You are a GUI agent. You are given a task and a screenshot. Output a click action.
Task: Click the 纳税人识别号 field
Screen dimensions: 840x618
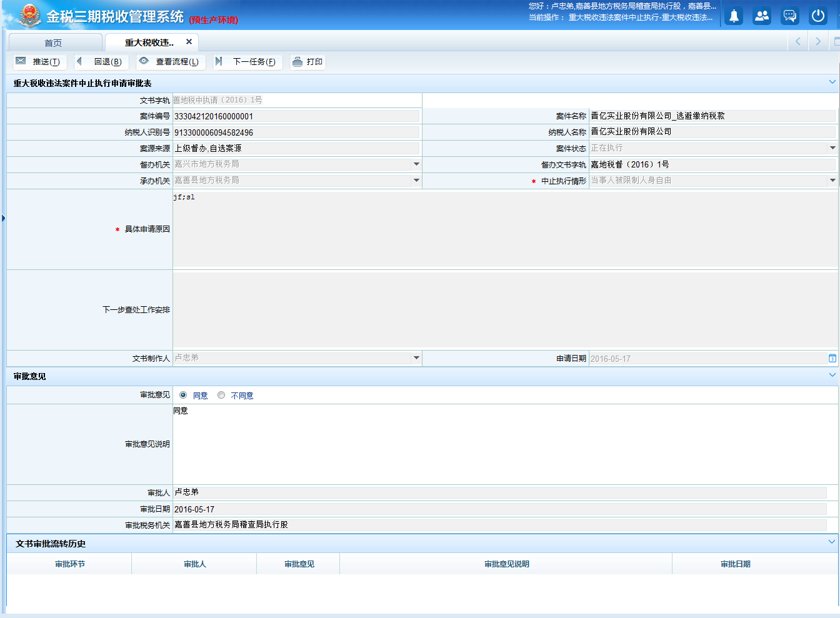[296, 132]
